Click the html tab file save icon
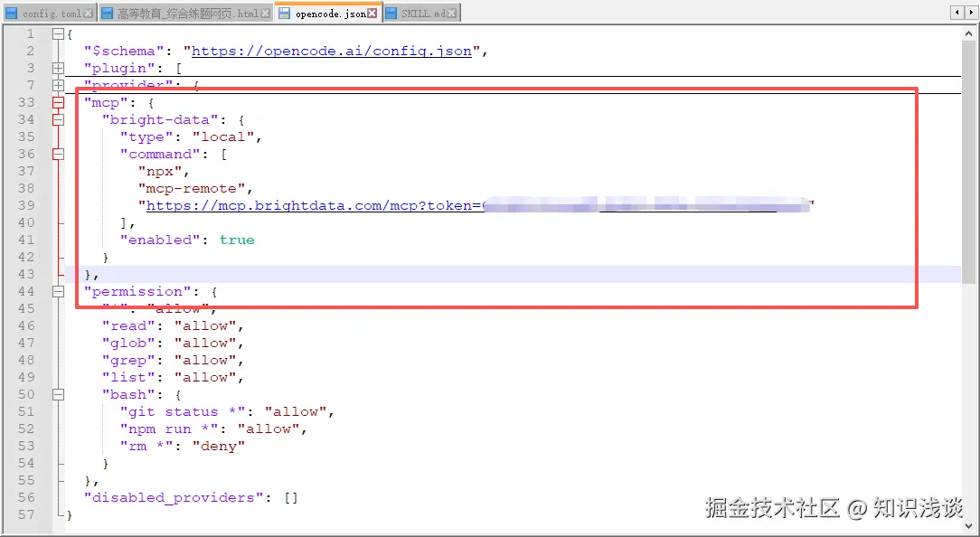Image resolution: width=980 pixels, height=537 pixels. click(x=107, y=14)
